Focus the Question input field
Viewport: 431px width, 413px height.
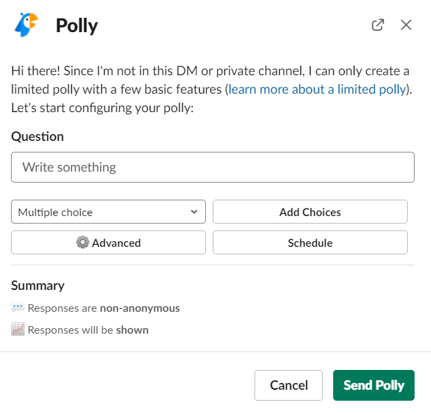(x=213, y=167)
